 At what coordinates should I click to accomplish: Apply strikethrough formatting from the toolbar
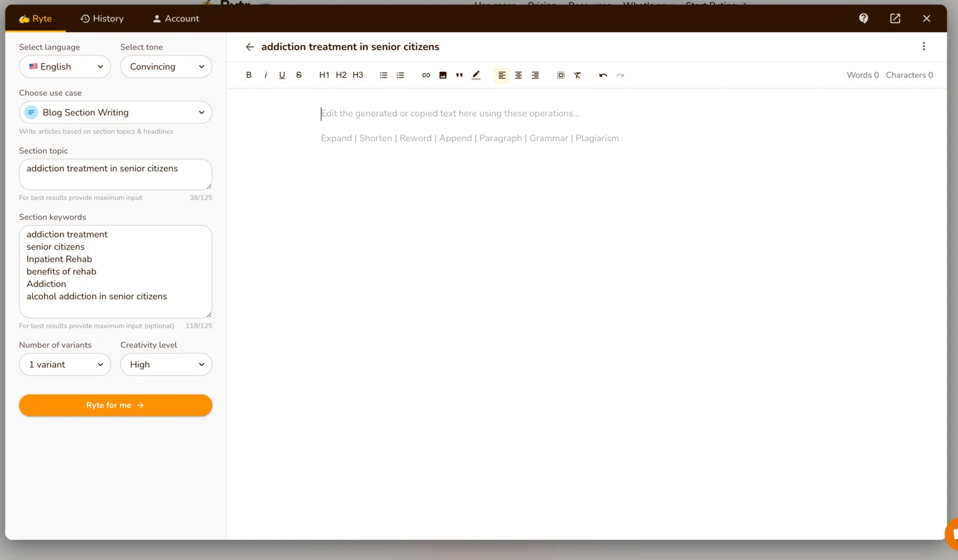pos(299,75)
